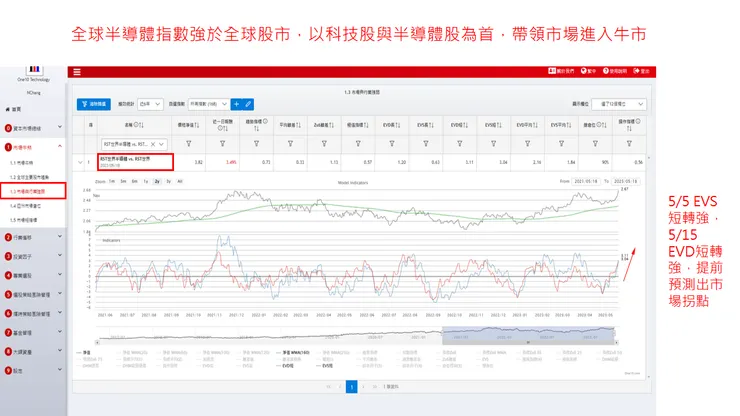Toggle the EVD短 legend series
This screenshot has height=416, width=740.
coord(284,366)
